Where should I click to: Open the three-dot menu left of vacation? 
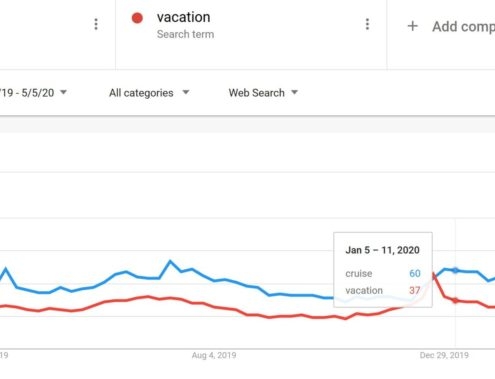point(96,24)
